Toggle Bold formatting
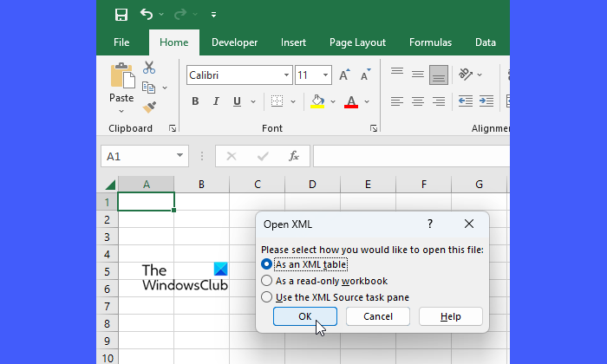The image size is (607, 364). click(x=195, y=101)
